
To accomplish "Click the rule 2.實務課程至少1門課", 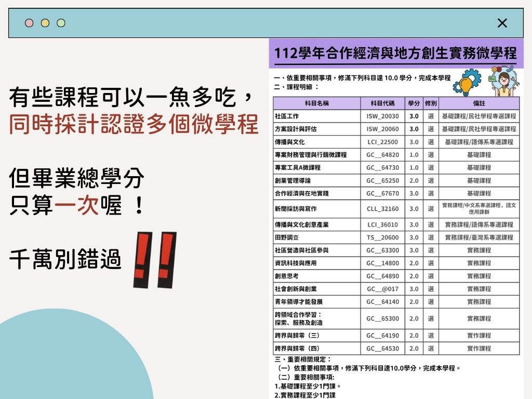I will (305, 395).
